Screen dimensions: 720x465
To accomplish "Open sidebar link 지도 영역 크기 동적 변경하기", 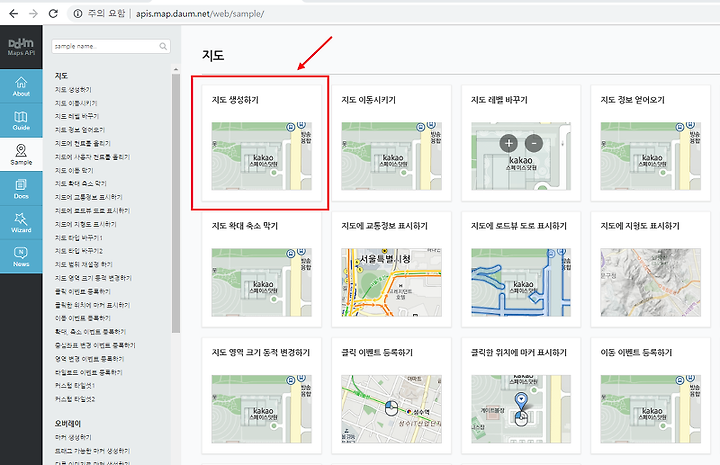I will 93,278.
